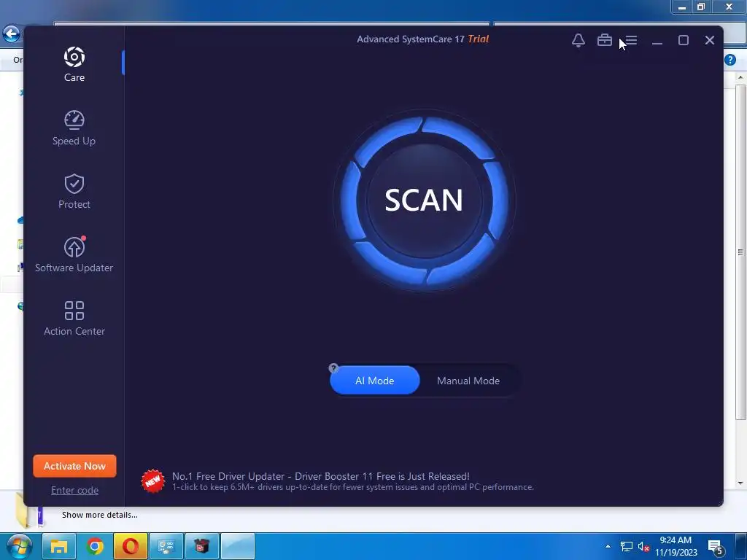Open the hamburger options menu
This screenshot has width=747, height=560.
631,41
